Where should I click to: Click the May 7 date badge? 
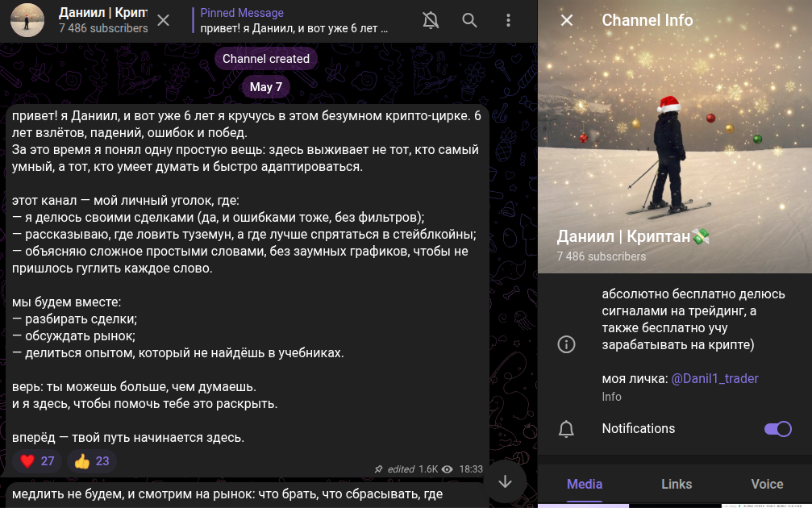coord(265,86)
